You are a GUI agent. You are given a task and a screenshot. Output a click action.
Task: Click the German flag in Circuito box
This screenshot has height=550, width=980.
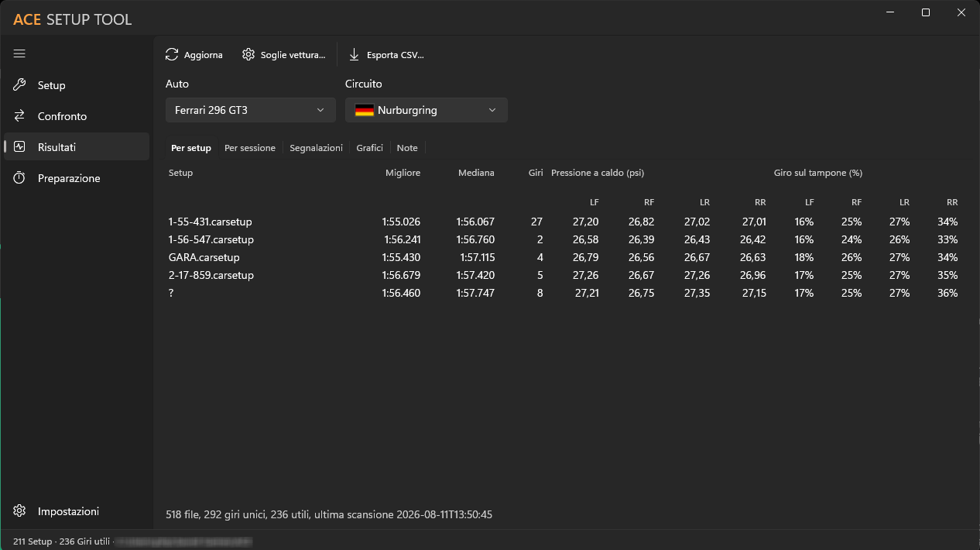click(x=365, y=110)
